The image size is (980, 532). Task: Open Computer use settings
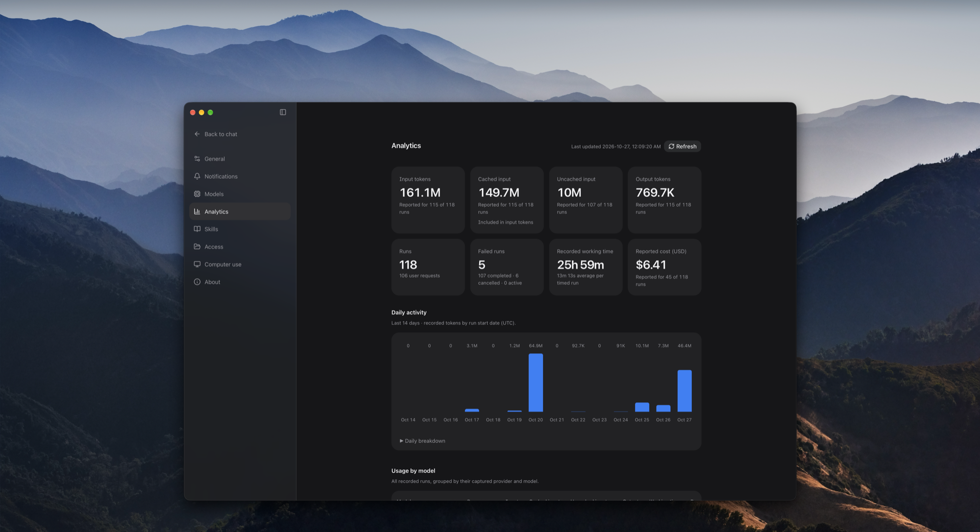[x=240, y=264]
